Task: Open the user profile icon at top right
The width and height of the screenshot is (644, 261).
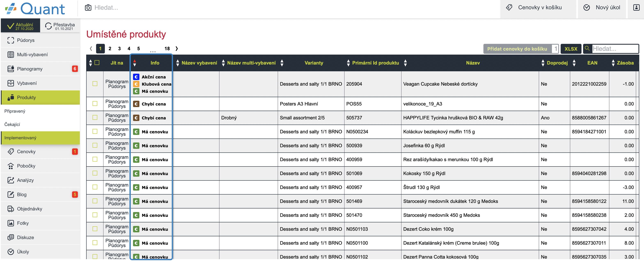Action: 636,8
